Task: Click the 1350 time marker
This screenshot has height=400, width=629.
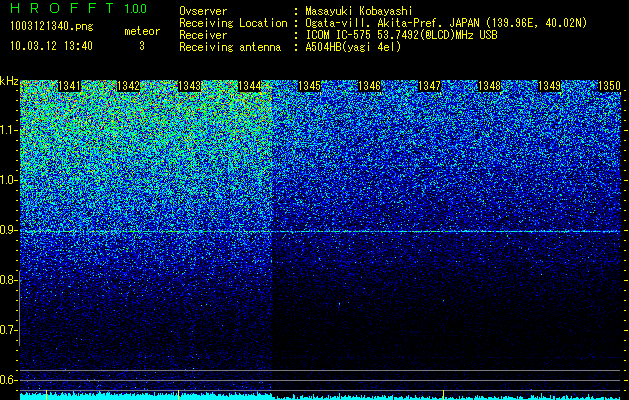Action: coord(609,86)
